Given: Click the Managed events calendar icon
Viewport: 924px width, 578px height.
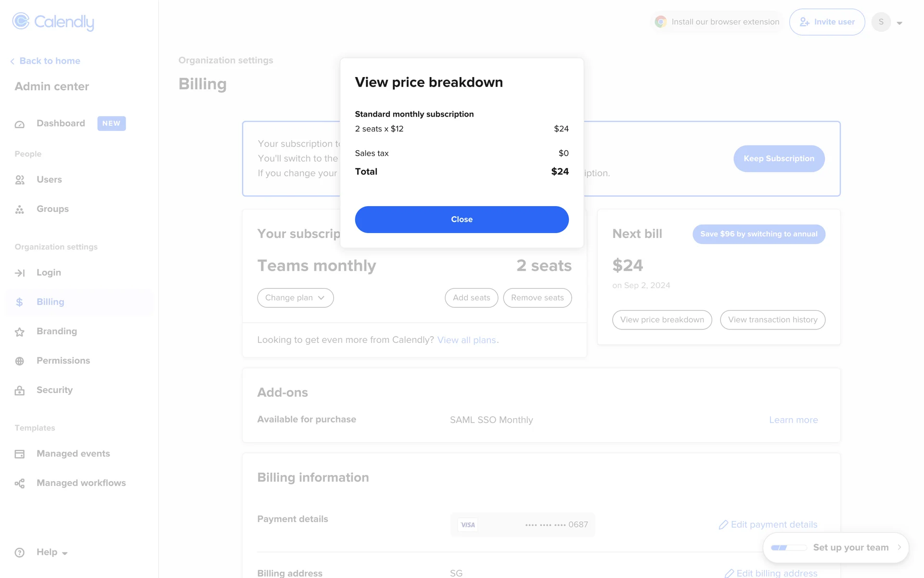Looking at the screenshot, I should tap(20, 454).
